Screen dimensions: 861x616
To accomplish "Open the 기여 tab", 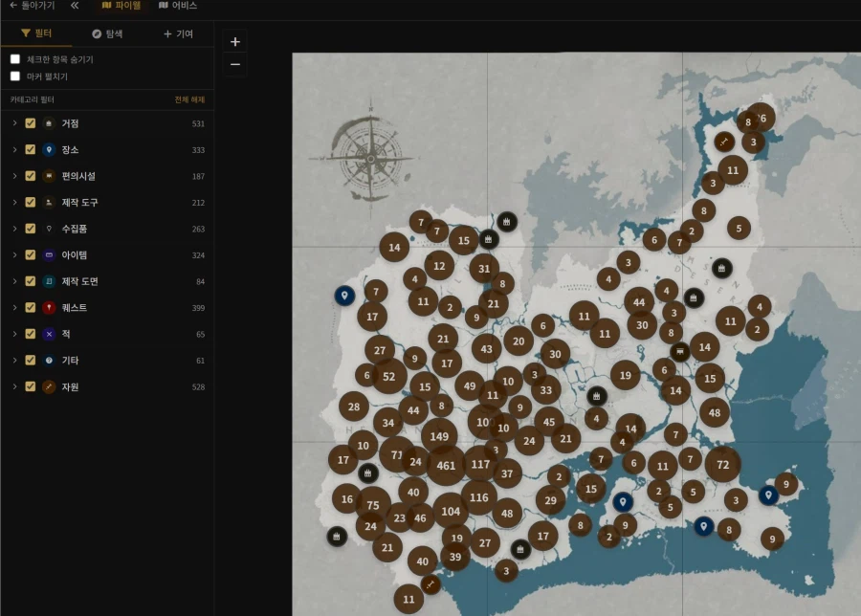I will pyautogui.click(x=178, y=33).
